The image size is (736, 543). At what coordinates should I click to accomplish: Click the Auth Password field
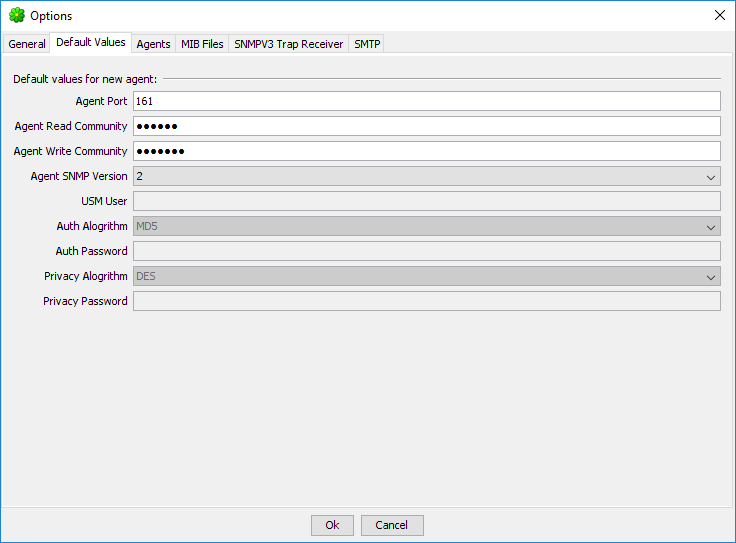[426, 251]
